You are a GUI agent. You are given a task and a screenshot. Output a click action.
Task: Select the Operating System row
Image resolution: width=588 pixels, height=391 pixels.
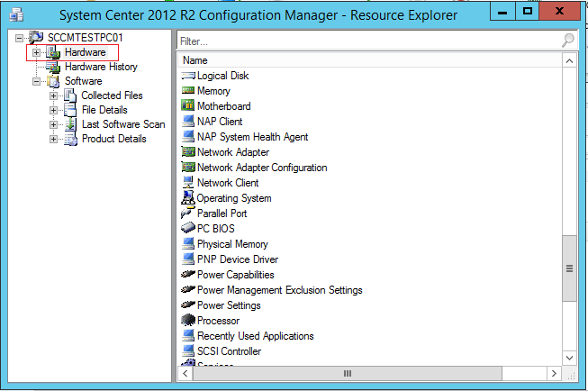[370, 198]
